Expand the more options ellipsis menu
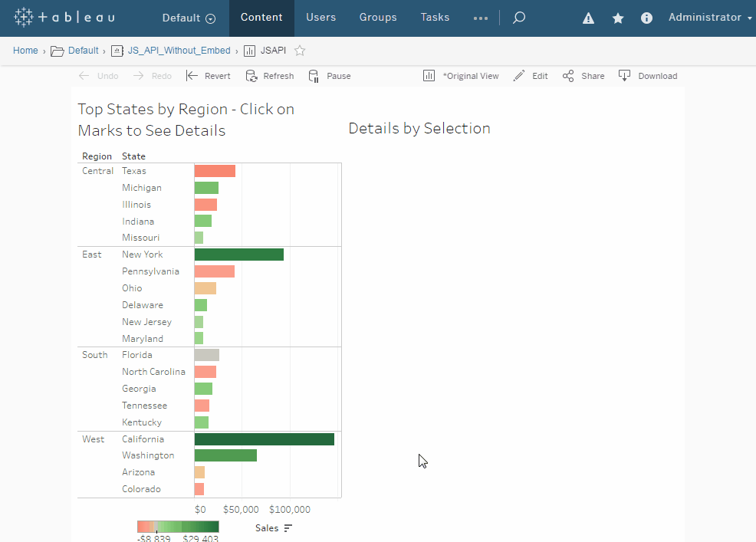756x542 pixels. 481,18
